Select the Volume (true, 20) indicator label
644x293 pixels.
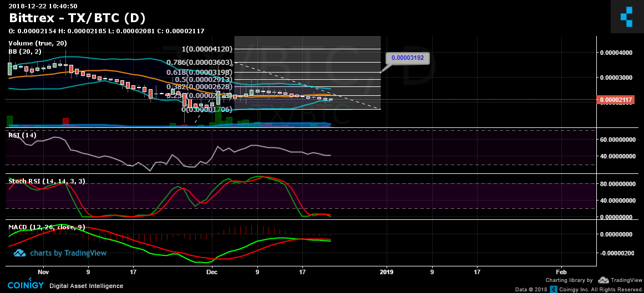click(37, 43)
